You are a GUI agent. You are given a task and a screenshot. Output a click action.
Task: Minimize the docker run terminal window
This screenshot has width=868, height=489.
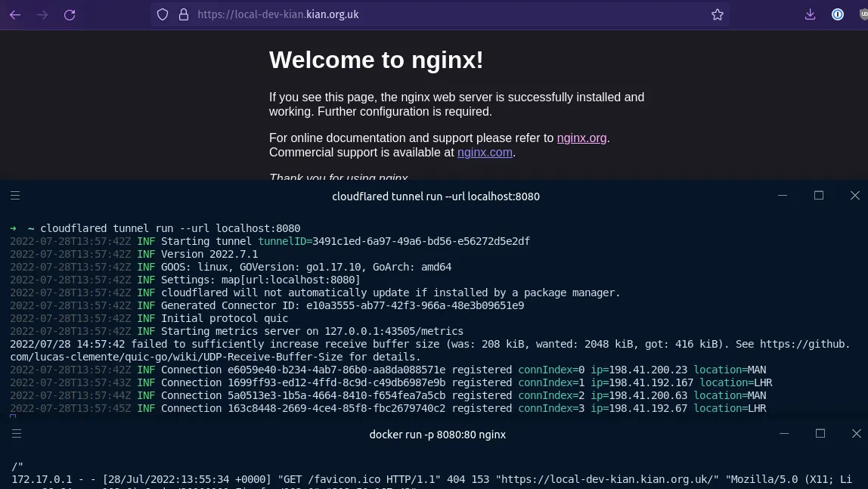click(784, 434)
